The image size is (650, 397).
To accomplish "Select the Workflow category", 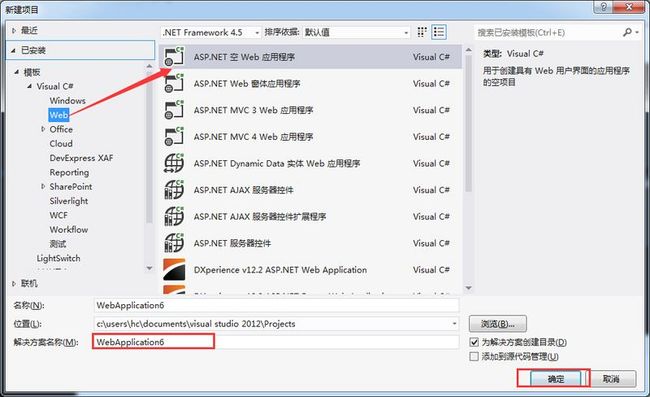I will (69, 230).
